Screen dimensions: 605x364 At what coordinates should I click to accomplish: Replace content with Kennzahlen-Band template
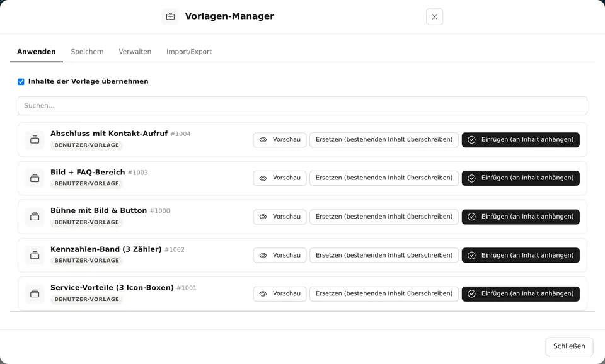[x=384, y=255]
